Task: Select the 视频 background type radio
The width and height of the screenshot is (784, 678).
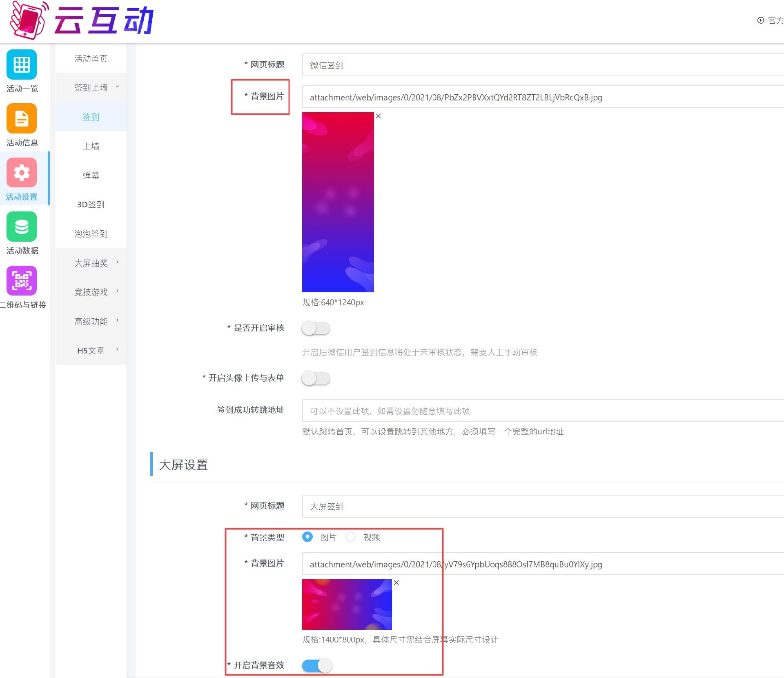Action: (x=351, y=537)
